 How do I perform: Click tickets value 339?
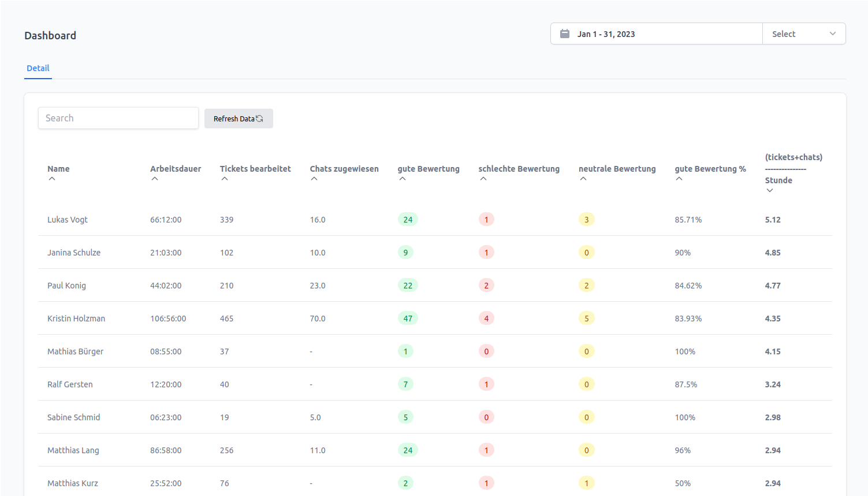click(226, 220)
